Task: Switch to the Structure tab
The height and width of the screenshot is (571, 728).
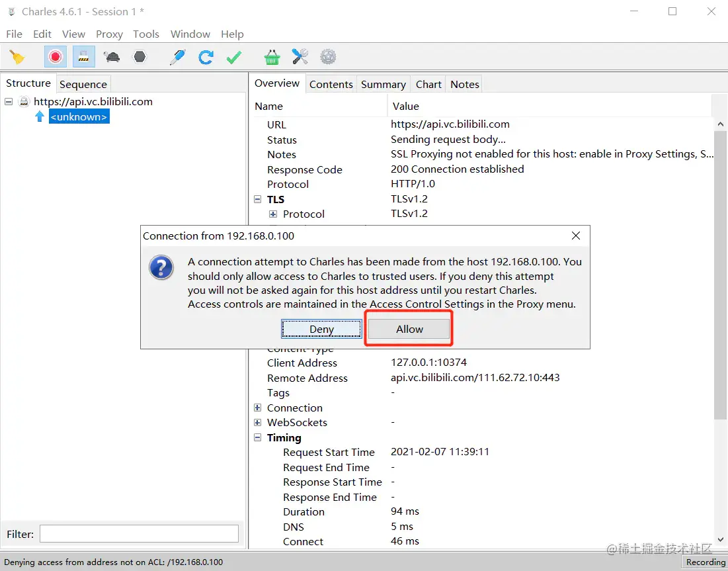Action: (28, 83)
